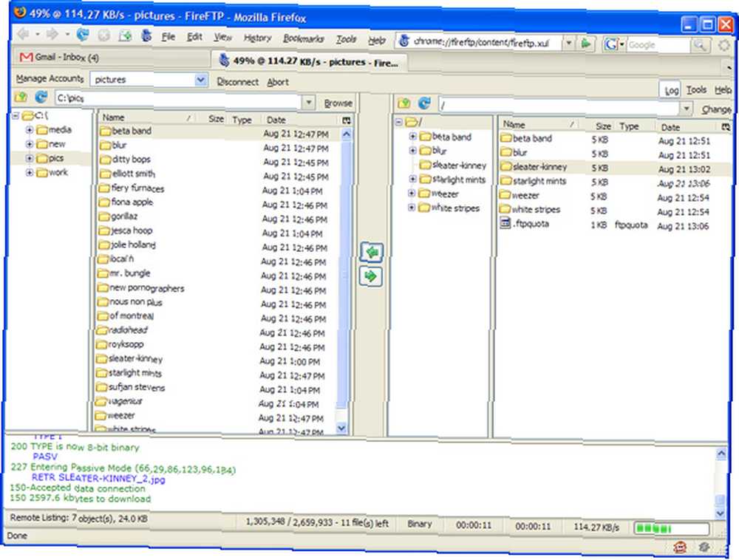Click the RETR SLEATER-KINNEY_2.jpg log line

[98, 479]
